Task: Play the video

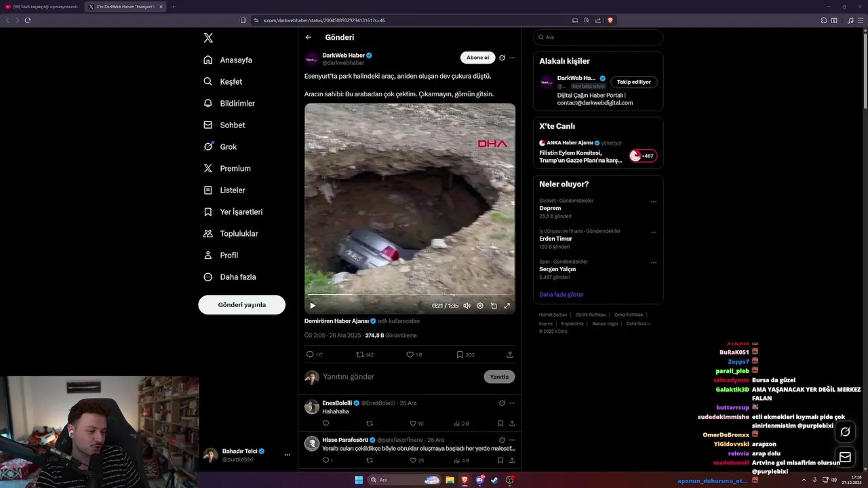Action: [313, 306]
